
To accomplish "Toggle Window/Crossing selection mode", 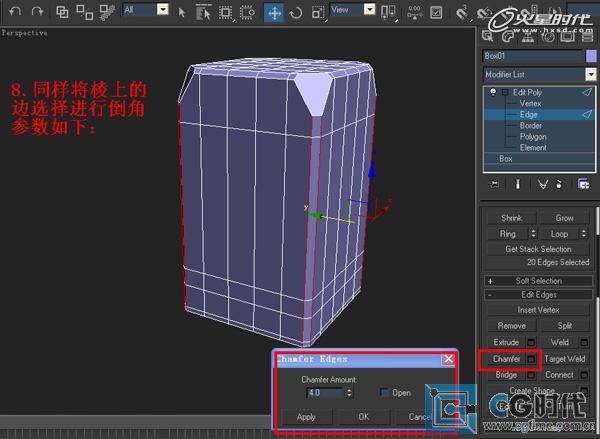I will click(247, 13).
